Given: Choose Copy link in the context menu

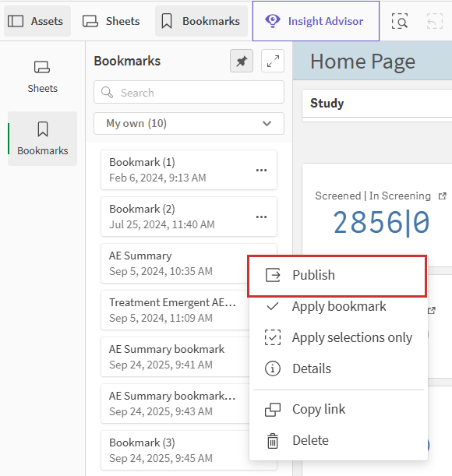Looking at the screenshot, I should pos(338,409).
